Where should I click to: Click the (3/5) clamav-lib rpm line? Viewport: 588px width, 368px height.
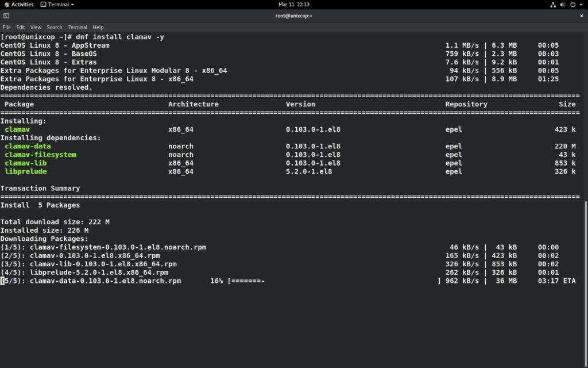88,264
